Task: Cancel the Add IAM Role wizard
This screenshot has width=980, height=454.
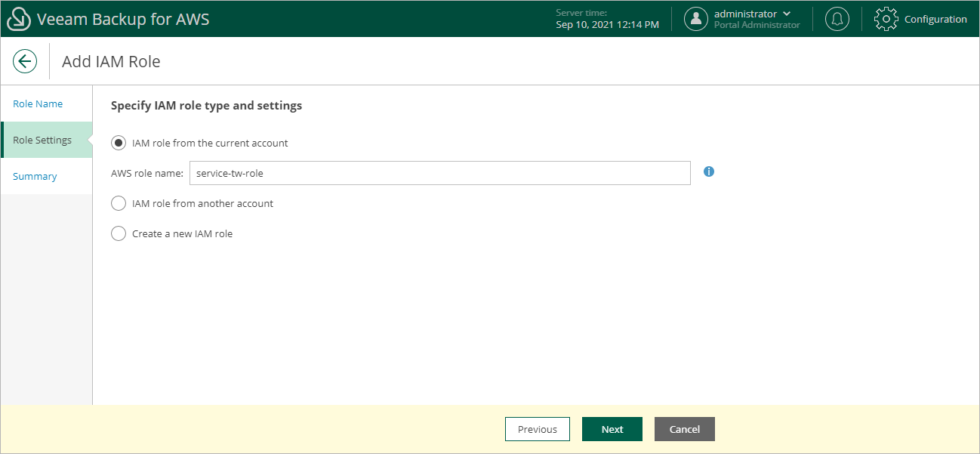Action: point(685,429)
